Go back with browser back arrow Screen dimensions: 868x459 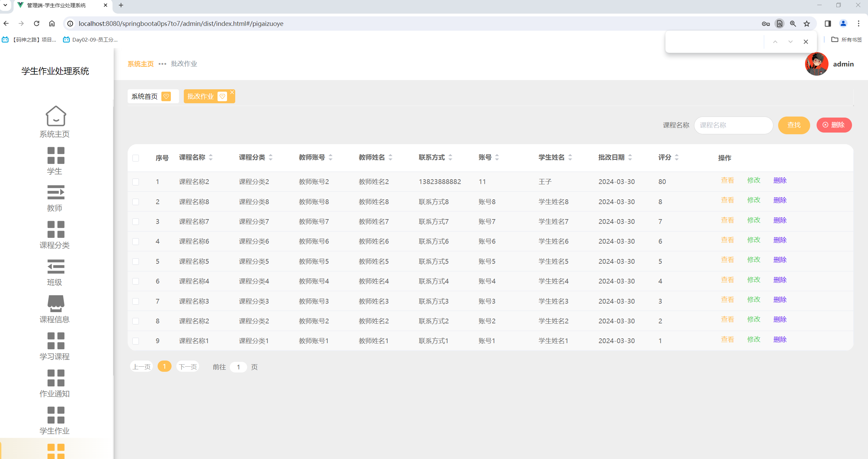tap(6, 24)
